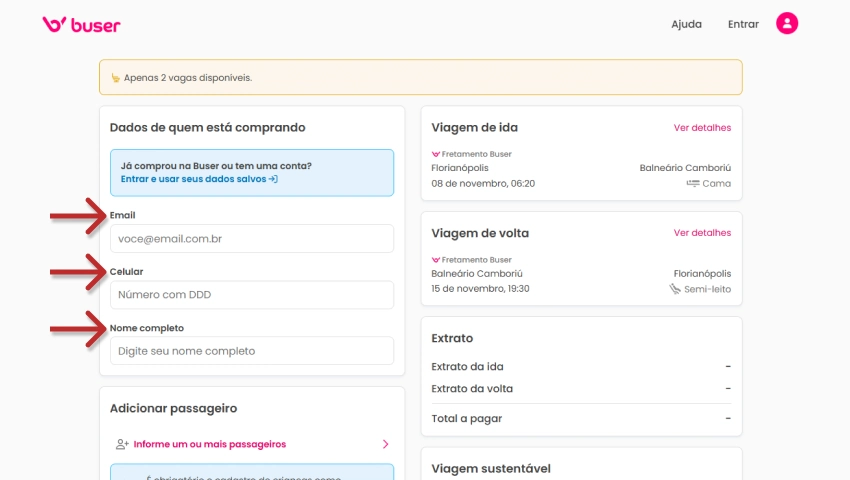
Task: Focus the Email input field
Action: point(252,239)
